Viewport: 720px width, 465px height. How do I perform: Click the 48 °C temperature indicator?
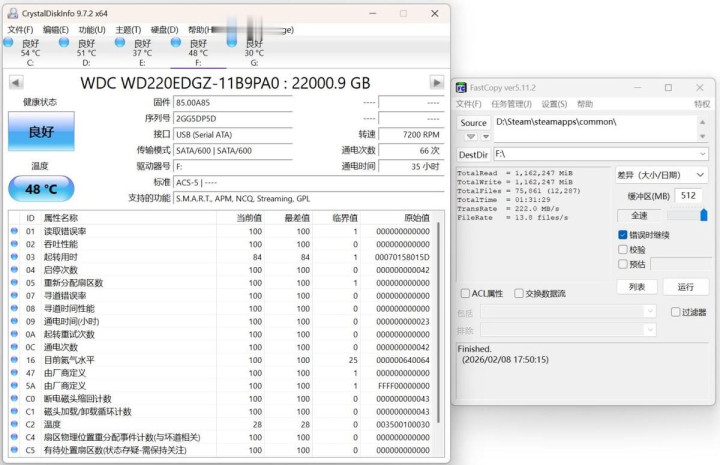(41, 188)
